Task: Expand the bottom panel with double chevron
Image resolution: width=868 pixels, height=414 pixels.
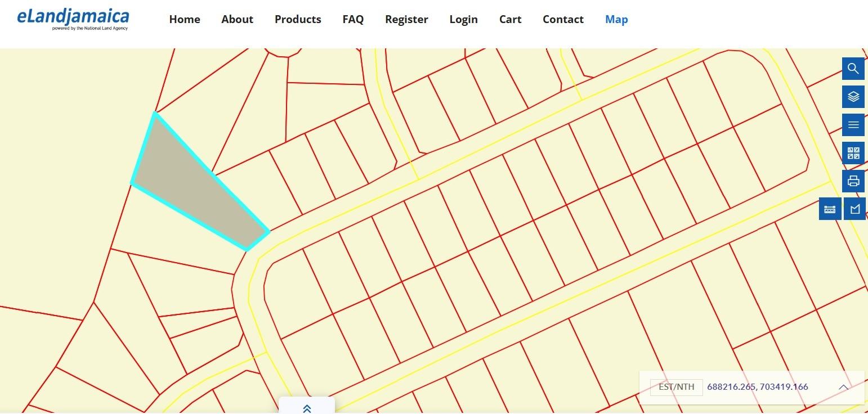Action: [307, 408]
